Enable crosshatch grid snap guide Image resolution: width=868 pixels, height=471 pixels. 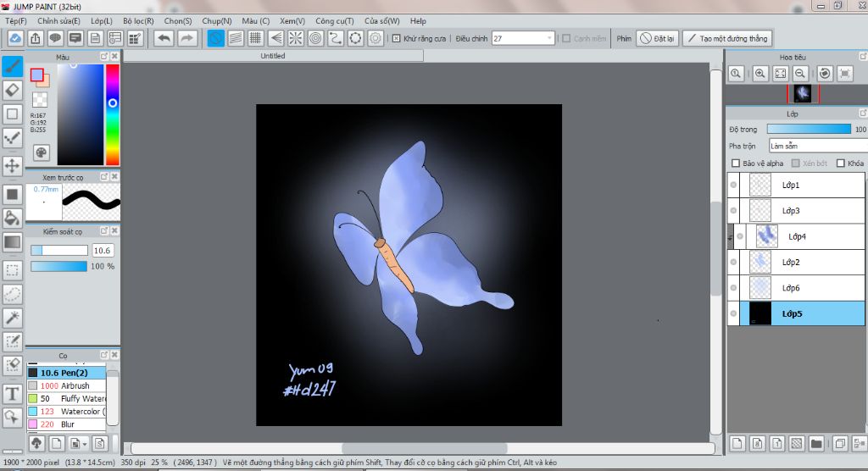point(255,38)
